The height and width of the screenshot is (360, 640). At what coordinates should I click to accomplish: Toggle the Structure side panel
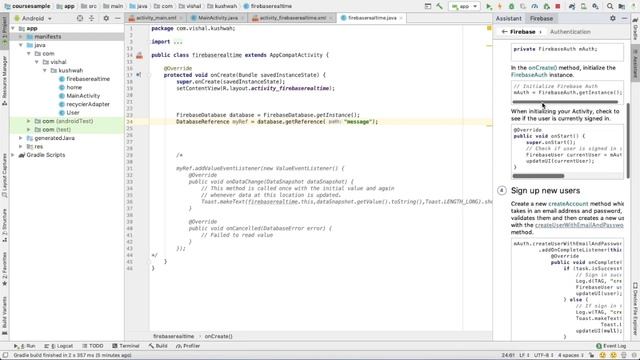[x=4, y=225]
